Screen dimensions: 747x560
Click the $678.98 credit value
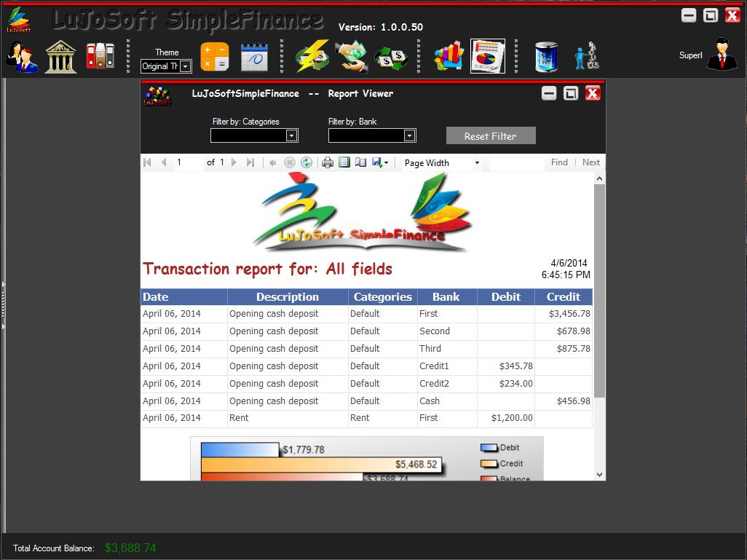(574, 331)
